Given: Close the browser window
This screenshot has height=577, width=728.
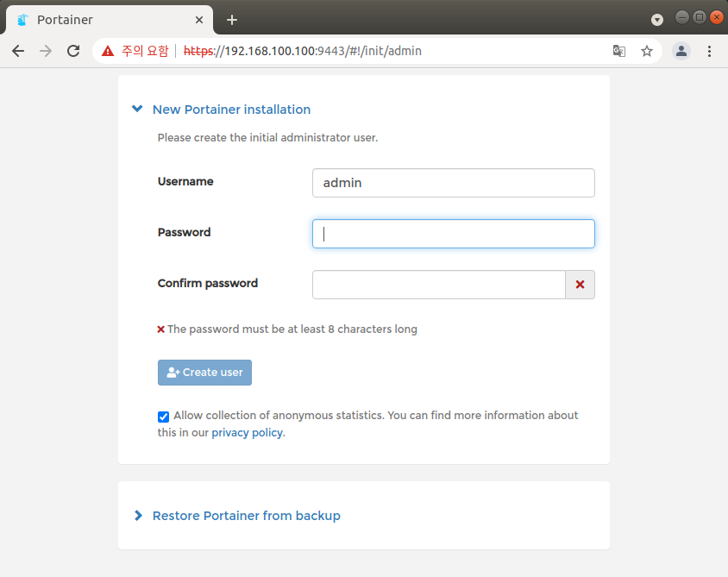Looking at the screenshot, I should (x=717, y=17).
